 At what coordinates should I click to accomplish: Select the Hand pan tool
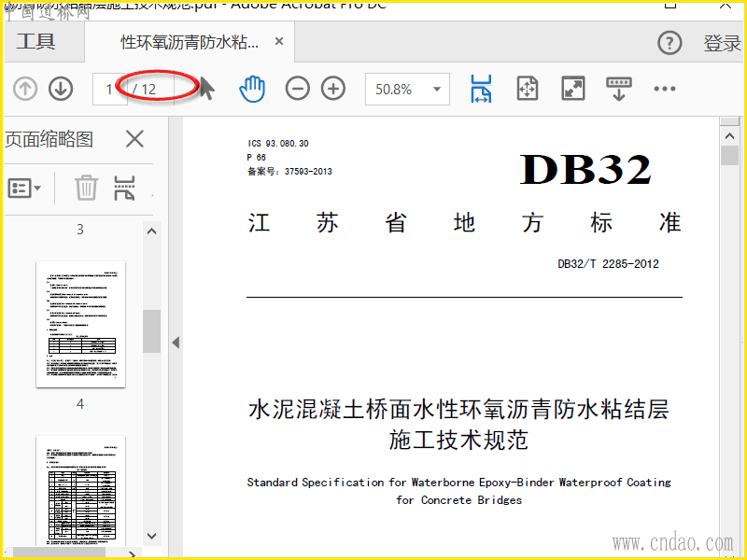[x=251, y=89]
